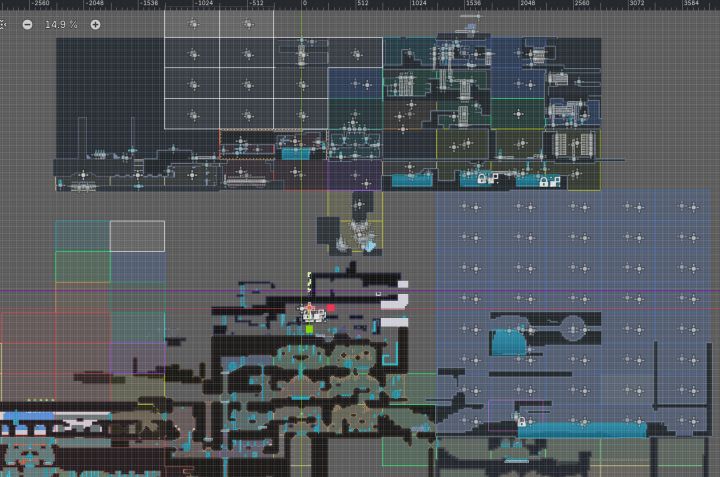Reset zoom via the 14.9 % label
The width and height of the screenshot is (720, 477).
click(61, 24)
